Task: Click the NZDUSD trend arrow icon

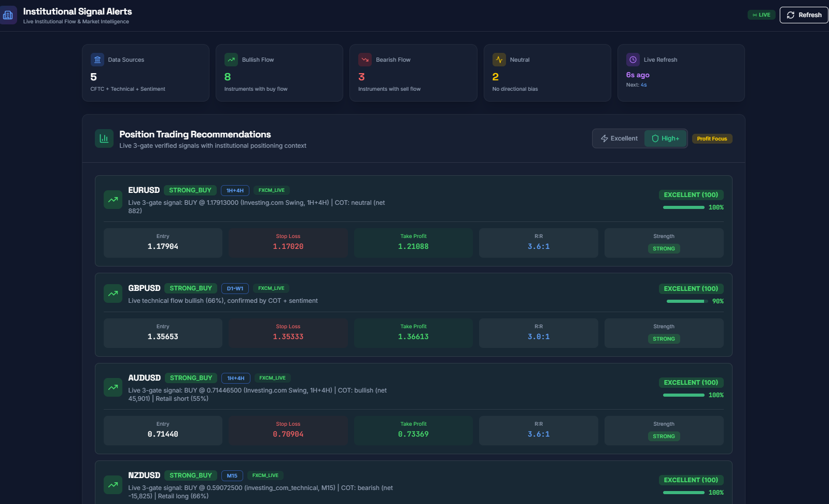Action: point(113,485)
